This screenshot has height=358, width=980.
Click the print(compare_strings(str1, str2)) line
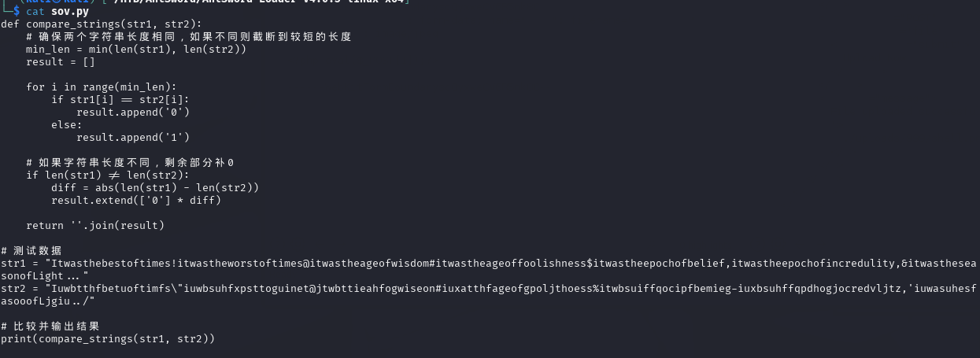point(108,339)
